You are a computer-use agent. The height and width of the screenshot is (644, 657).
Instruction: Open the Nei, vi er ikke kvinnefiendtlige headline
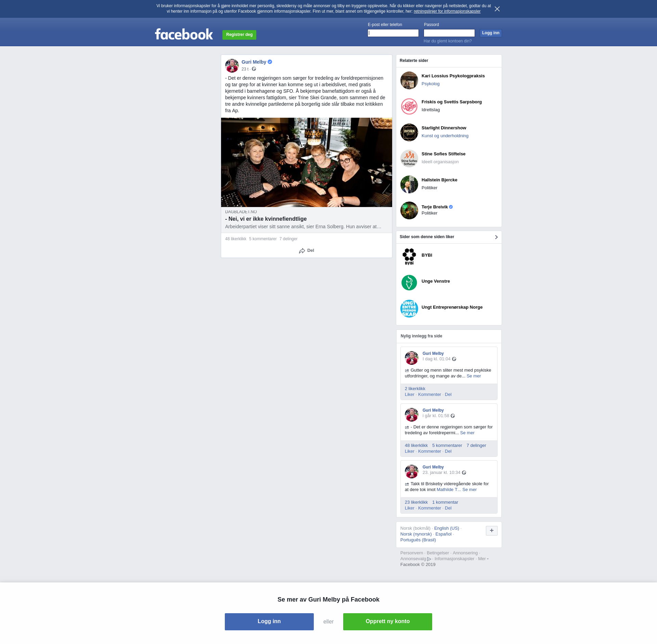click(266, 219)
